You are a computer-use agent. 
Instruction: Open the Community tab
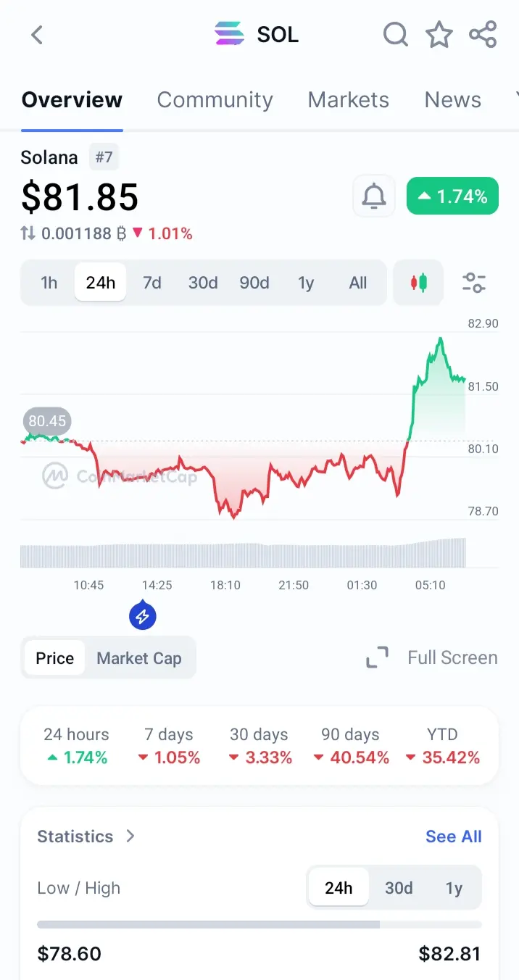(215, 99)
